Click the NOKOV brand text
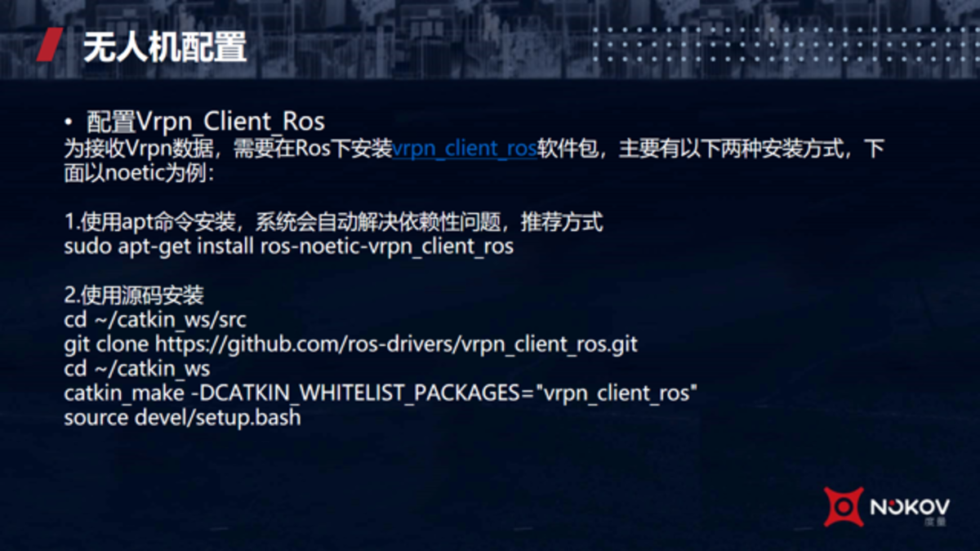The image size is (980, 551). (911, 506)
